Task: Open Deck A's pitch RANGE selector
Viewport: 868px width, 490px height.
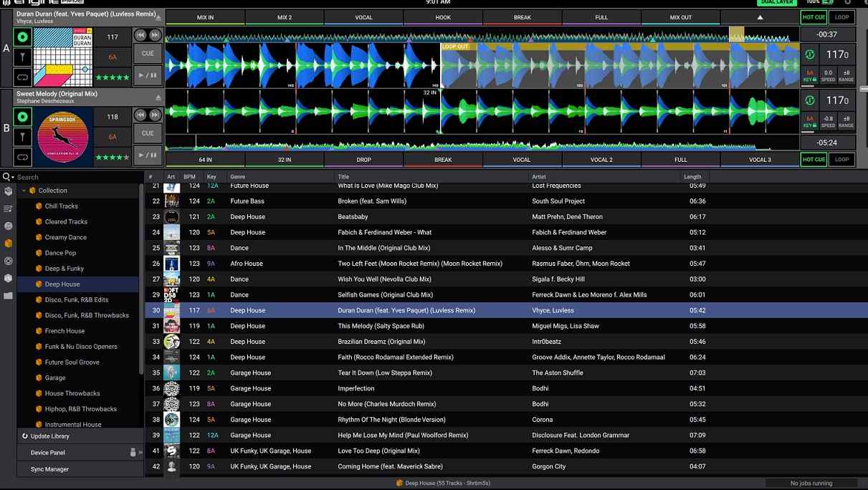Action: pyautogui.click(x=846, y=76)
